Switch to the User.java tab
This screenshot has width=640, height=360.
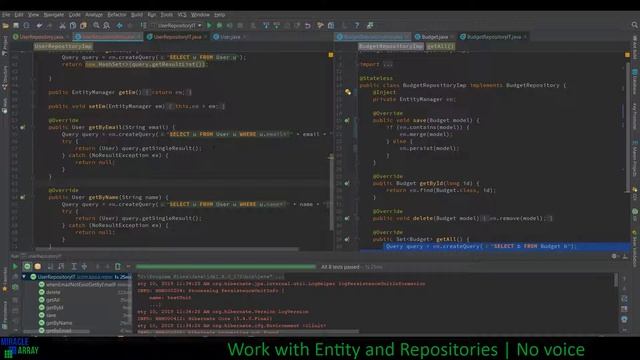pyautogui.click(x=230, y=37)
